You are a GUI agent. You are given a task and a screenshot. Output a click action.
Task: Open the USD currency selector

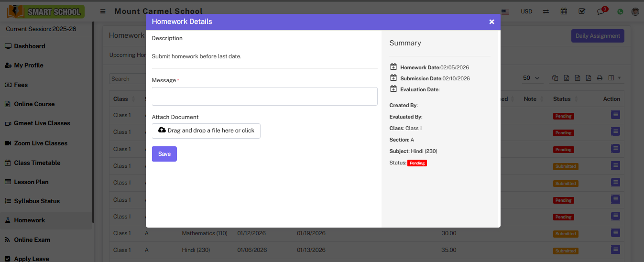pos(526,11)
